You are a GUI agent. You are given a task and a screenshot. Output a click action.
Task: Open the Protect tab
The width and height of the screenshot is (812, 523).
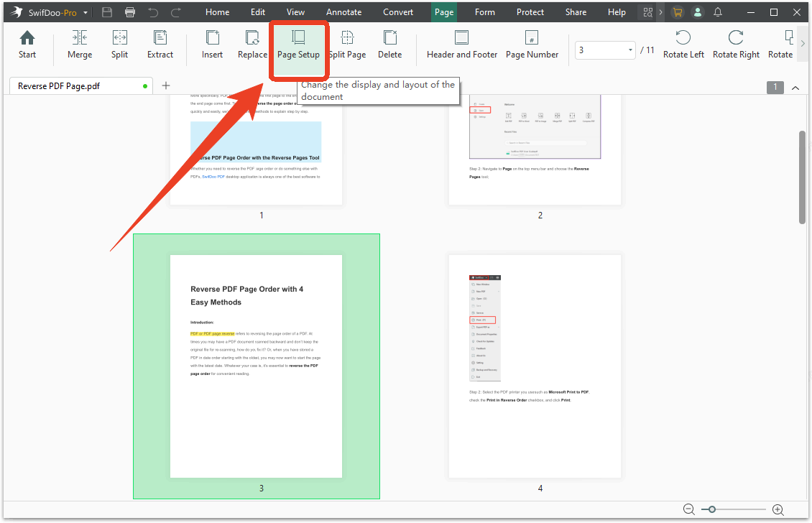tap(530, 12)
